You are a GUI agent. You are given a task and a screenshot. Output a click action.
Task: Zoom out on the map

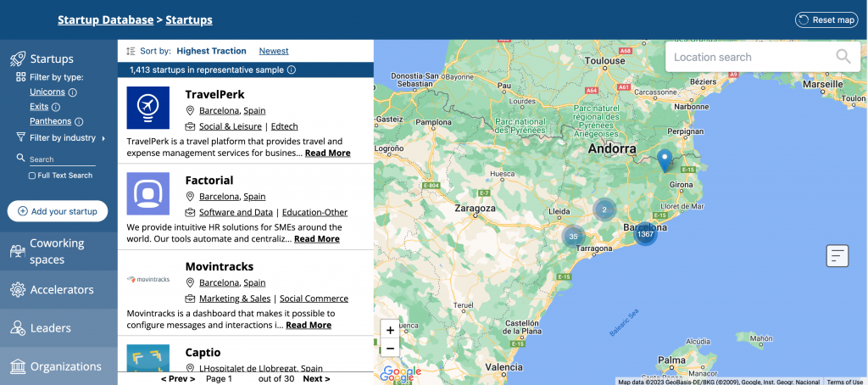click(x=389, y=349)
